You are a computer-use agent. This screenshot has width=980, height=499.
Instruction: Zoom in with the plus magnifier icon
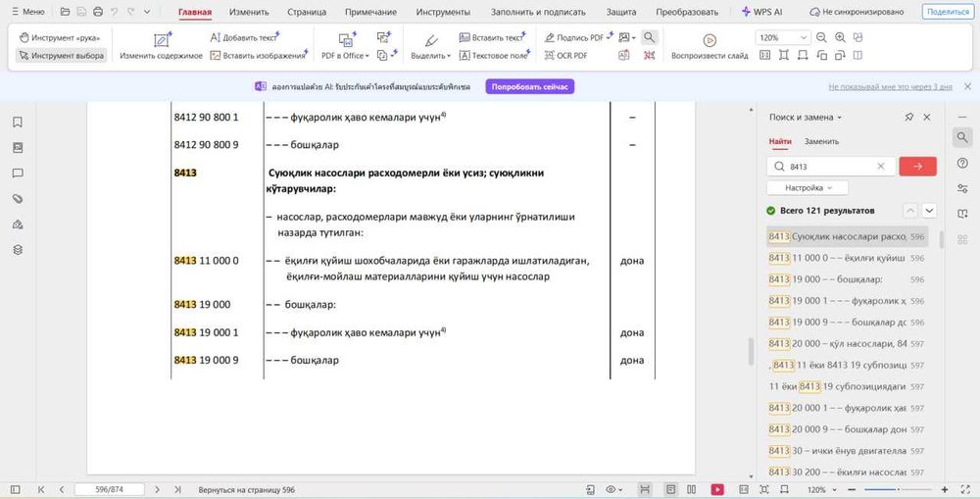point(840,37)
